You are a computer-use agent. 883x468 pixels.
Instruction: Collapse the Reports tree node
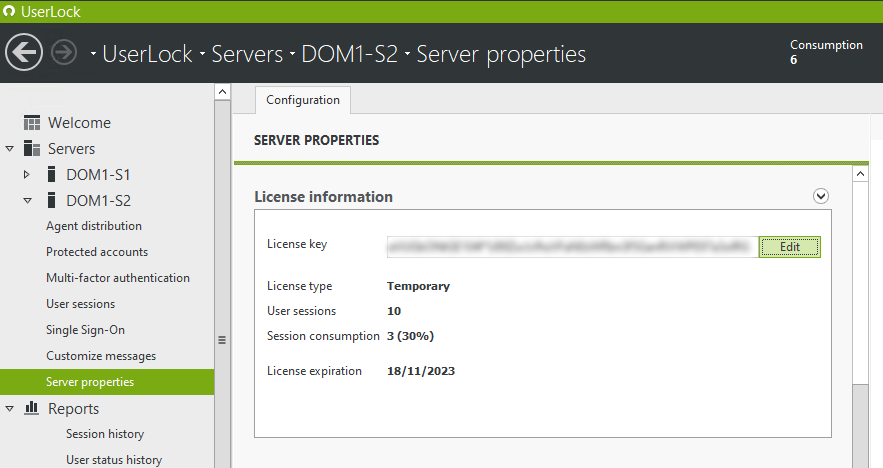tap(10, 409)
